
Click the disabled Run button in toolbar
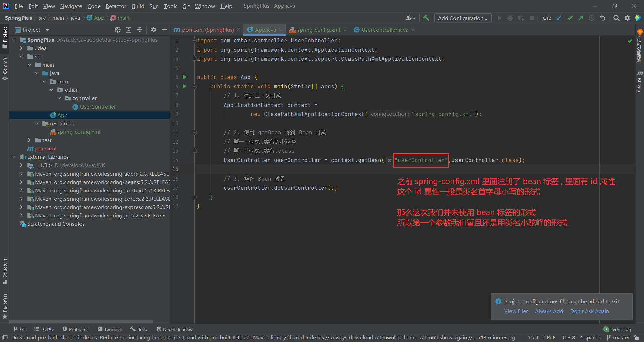(499, 18)
